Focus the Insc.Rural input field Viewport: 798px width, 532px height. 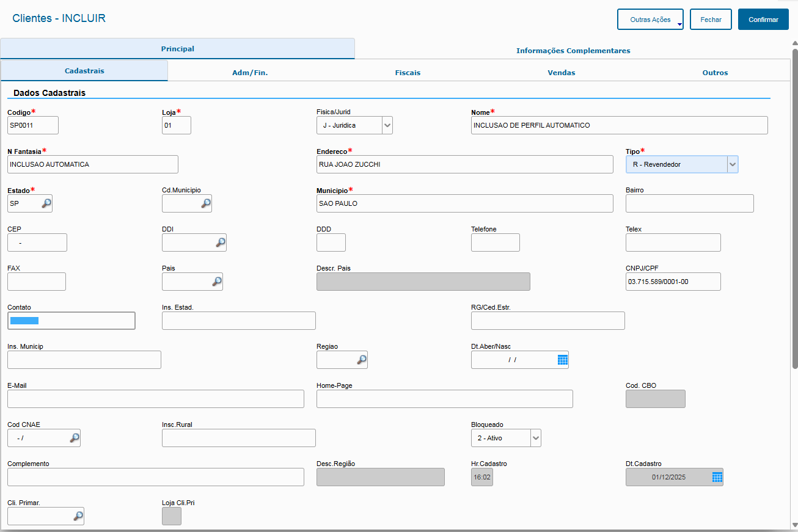(x=239, y=438)
